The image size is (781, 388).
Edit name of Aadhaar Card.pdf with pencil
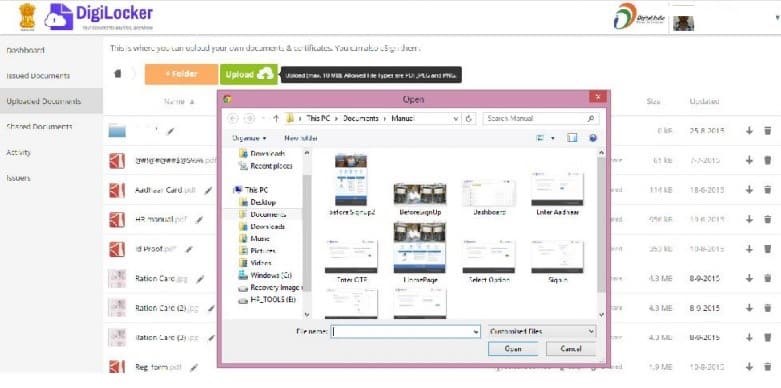tap(208, 190)
